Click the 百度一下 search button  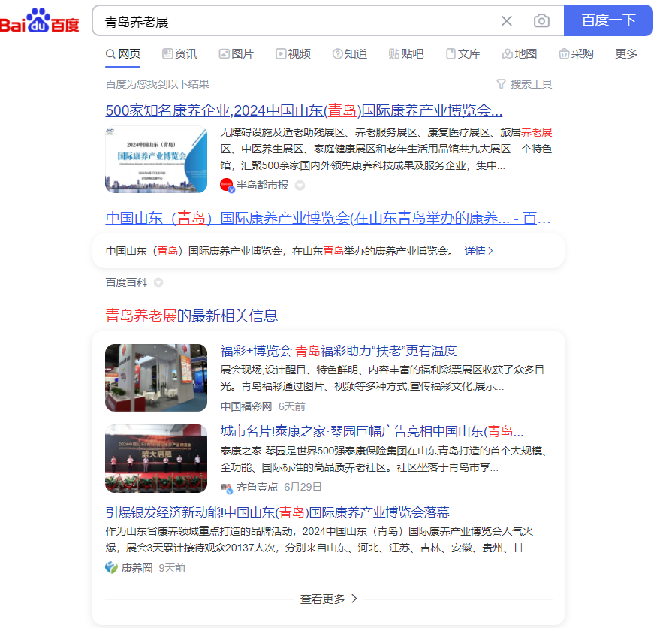[608, 20]
